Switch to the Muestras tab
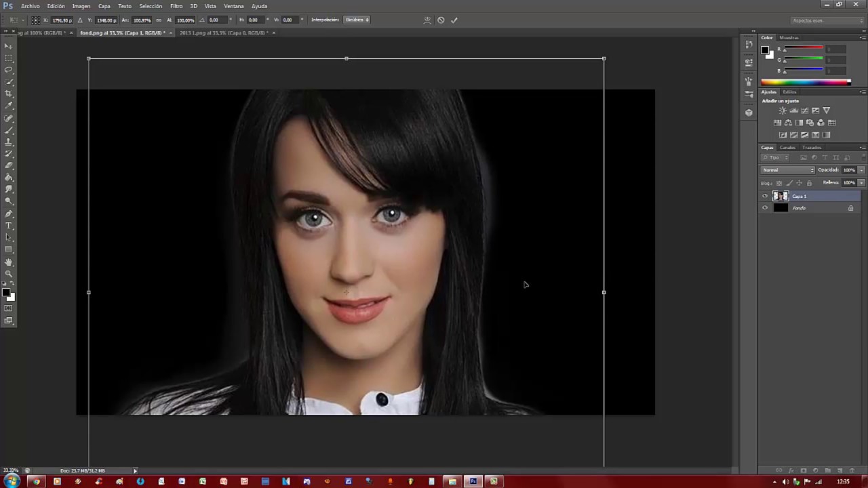Image resolution: width=868 pixels, height=488 pixels. (x=789, y=37)
